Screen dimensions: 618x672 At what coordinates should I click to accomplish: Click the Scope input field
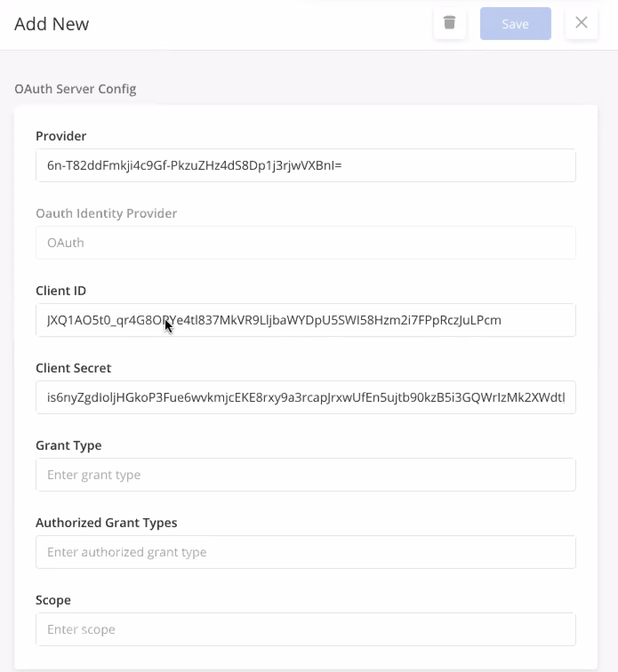pos(306,629)
